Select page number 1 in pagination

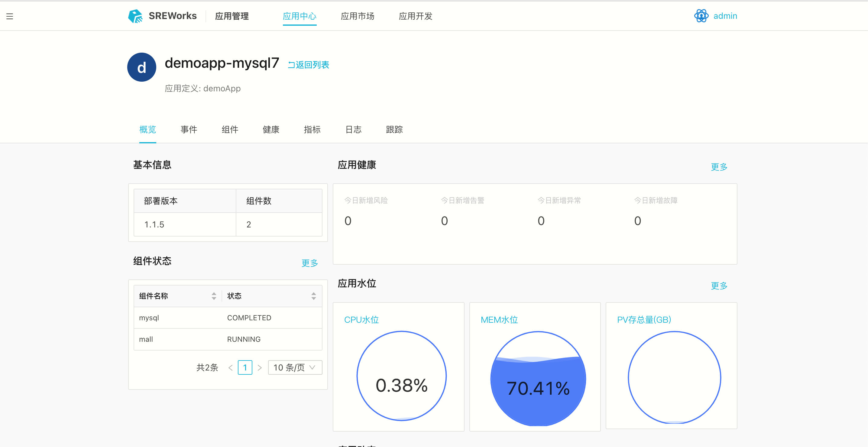pos(245,367)
